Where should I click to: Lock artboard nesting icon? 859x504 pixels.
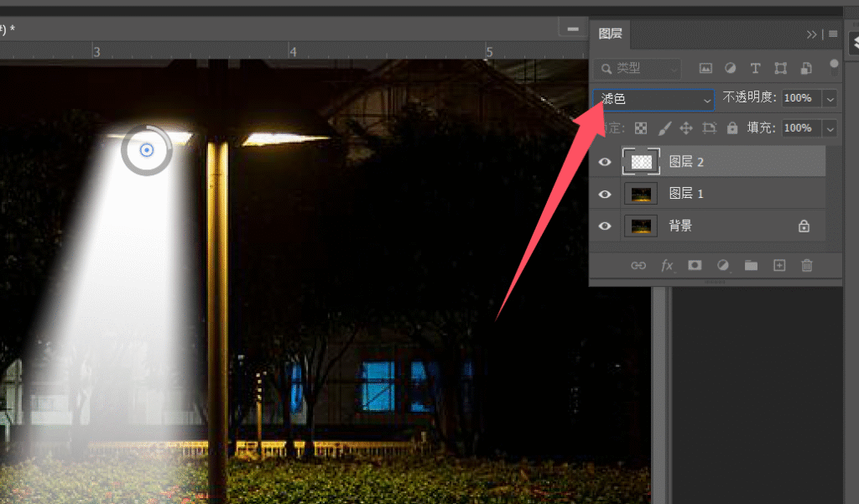coord(710,128)
